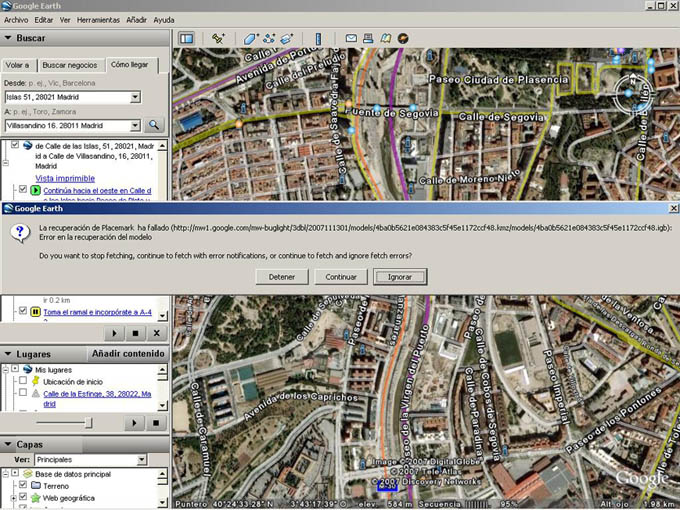The height and width of the screenshot is (510, 680).
Task: Click the tour speed slider handle
Action: (x=88, y=422)
